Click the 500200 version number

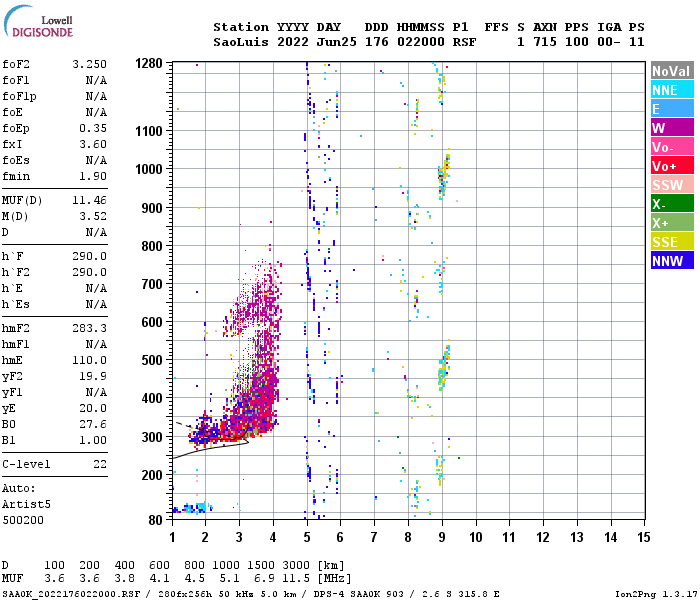23,521
